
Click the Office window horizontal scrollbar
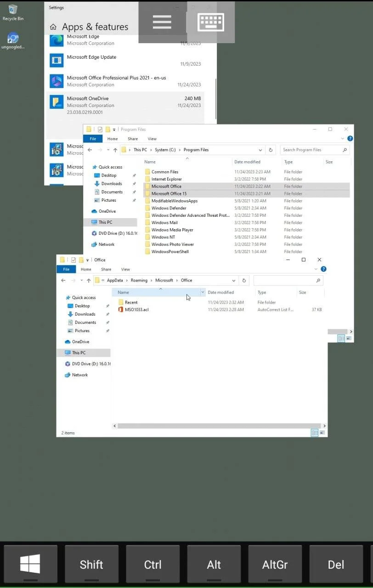pos(218,426)
